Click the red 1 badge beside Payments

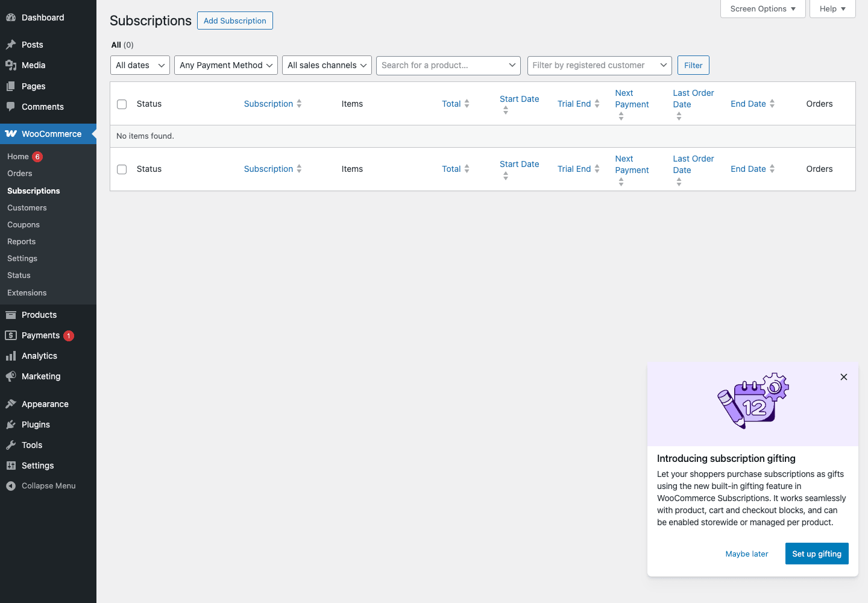pos(69,336)
